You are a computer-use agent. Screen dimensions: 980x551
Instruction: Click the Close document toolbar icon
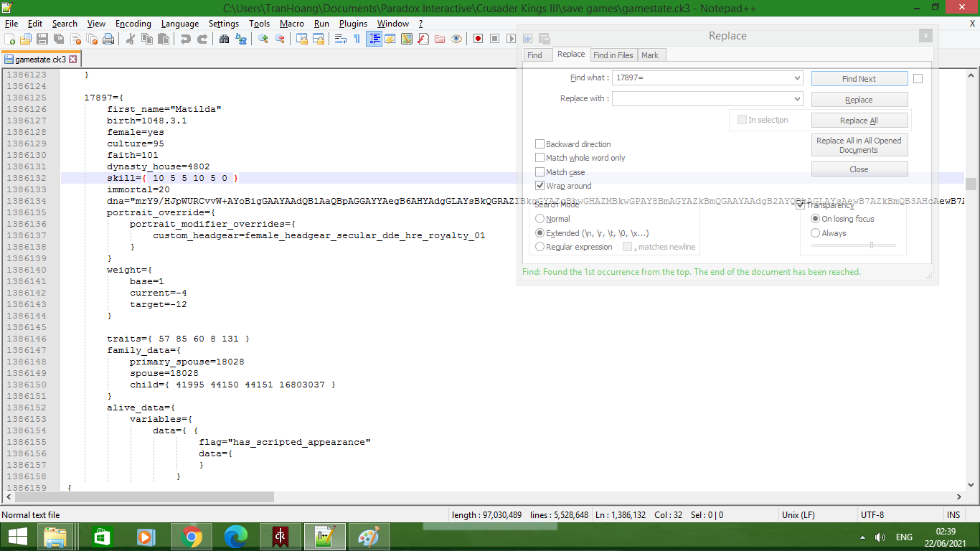pos(75,39)
